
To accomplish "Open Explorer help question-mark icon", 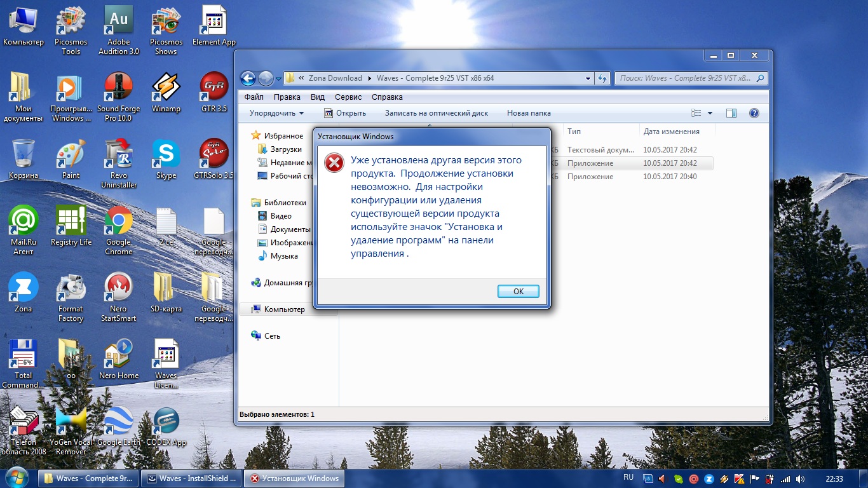I will pyautogui.click(x=754, y=113).
